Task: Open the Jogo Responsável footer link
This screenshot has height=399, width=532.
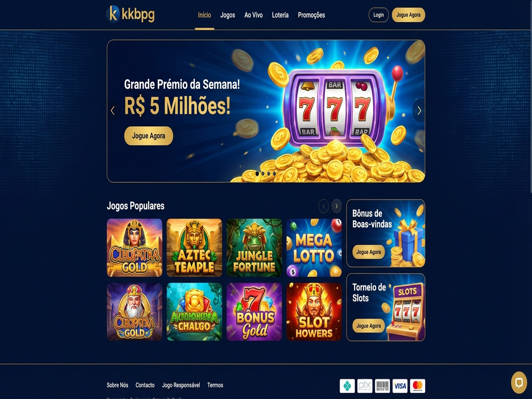Action: (x=181, y=385)
